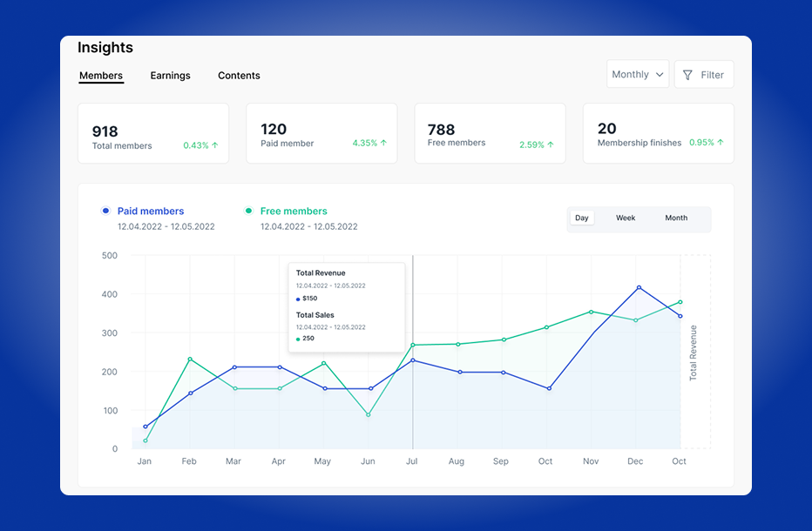812x531 pixels.
Task: Click up arrow beside 4.35% Paid member
Action: tap(383, 143)
